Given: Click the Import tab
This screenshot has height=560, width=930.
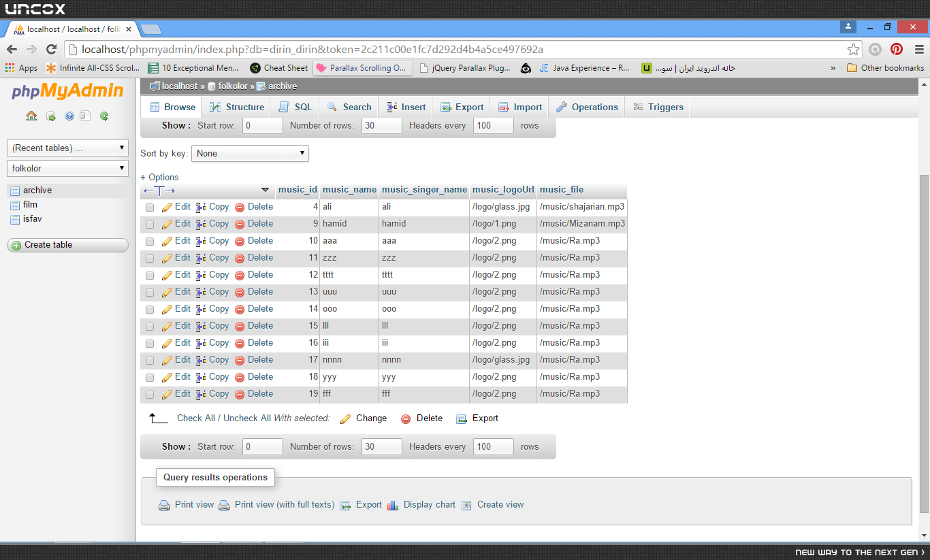Looking at the screenshot, I should click(520, 107).
